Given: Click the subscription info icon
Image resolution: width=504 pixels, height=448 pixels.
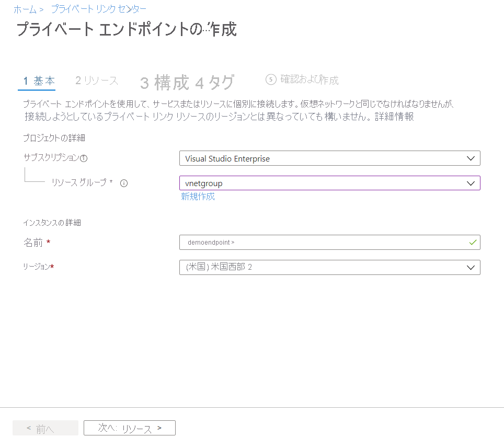Looking at the screenshot, I should pos(84,158).
